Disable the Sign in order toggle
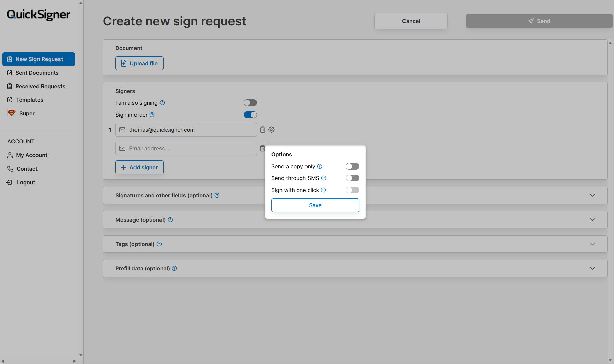 tap(250, 114)
